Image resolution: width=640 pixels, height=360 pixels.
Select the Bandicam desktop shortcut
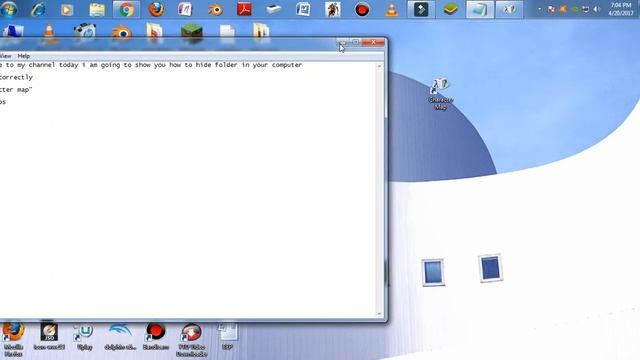(156, 337)
